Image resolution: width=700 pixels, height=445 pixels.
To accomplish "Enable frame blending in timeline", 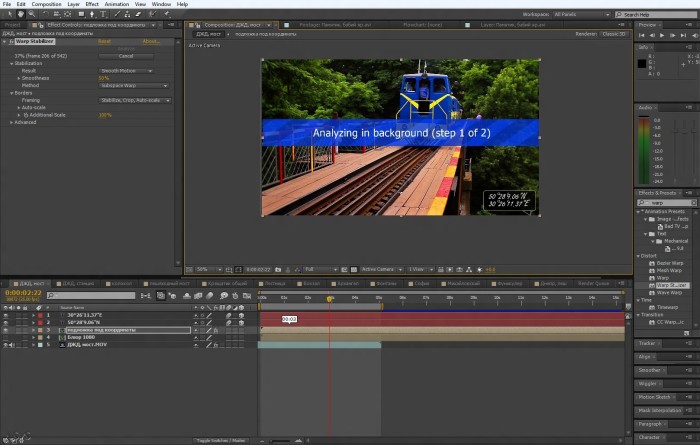I will coord(198,295).
